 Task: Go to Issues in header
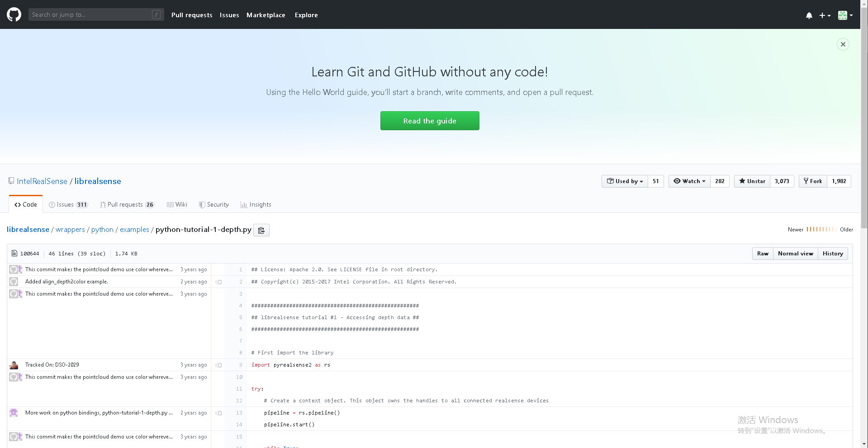click(229, 15)
